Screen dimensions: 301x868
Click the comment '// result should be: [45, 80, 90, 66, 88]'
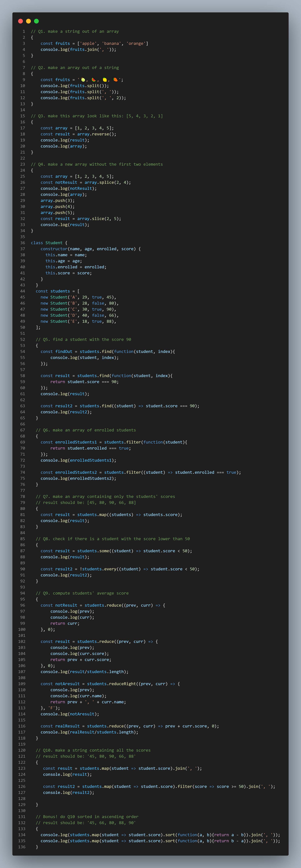coord(86,503)
